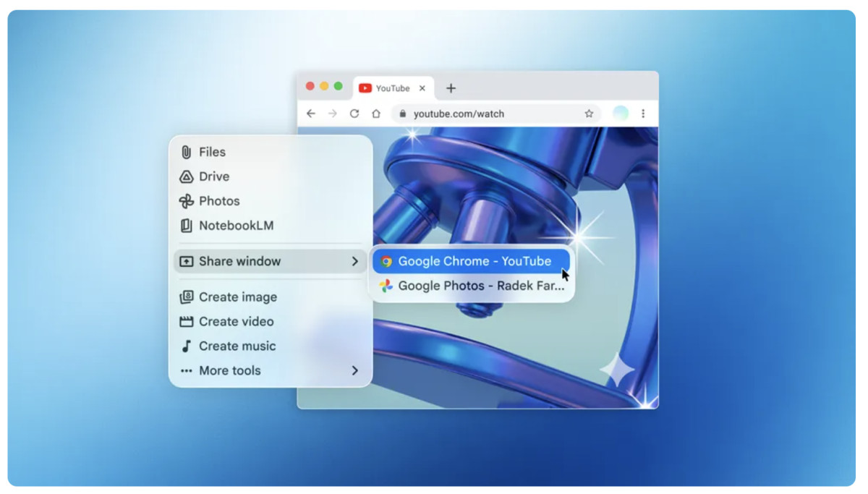This screenshot has height=494, width=868.
Task: Click the youtube.com/watch address bar
Action: (x=492, y=114)
